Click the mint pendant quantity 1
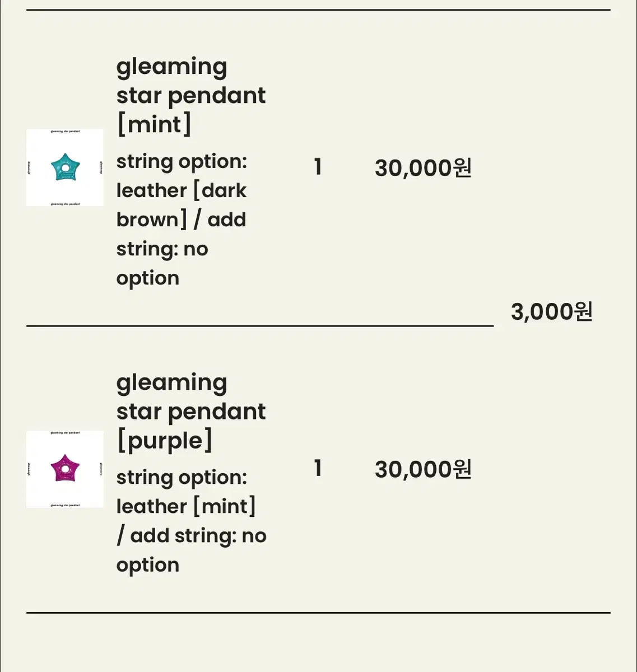637x672 pixels. point(318,167)
